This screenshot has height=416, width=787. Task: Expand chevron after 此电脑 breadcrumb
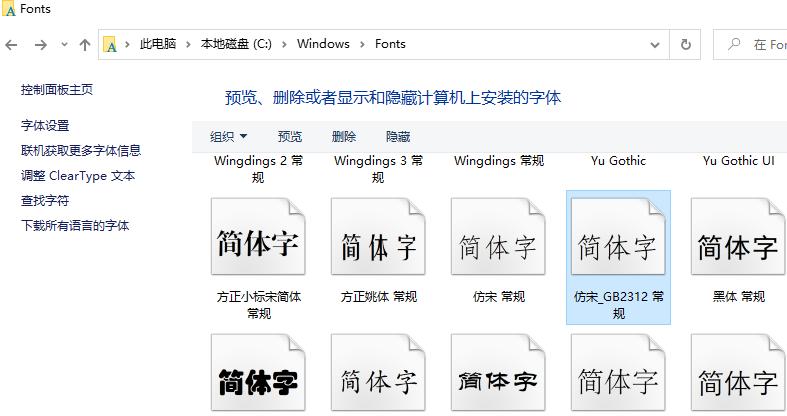point(188,45)
